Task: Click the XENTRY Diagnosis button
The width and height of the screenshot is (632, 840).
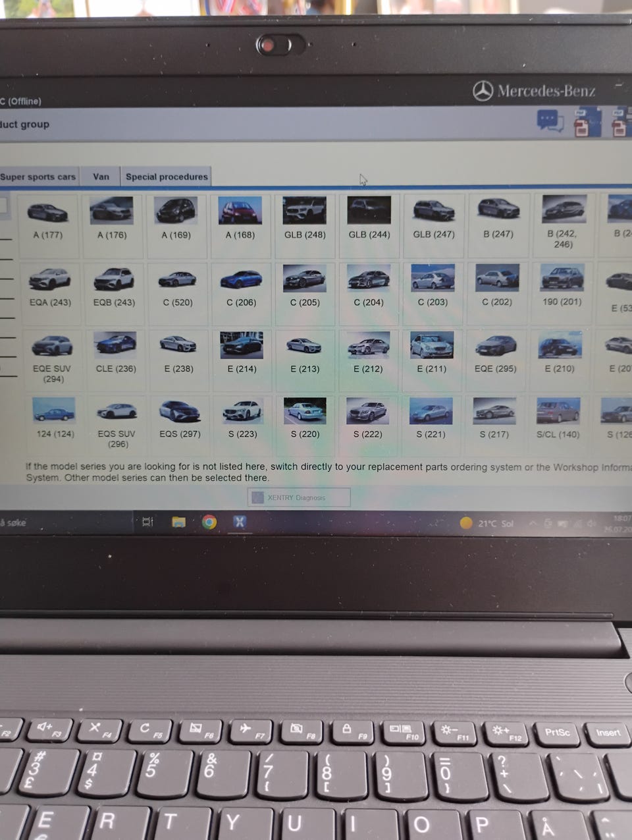Action: [x=299, y=497]
